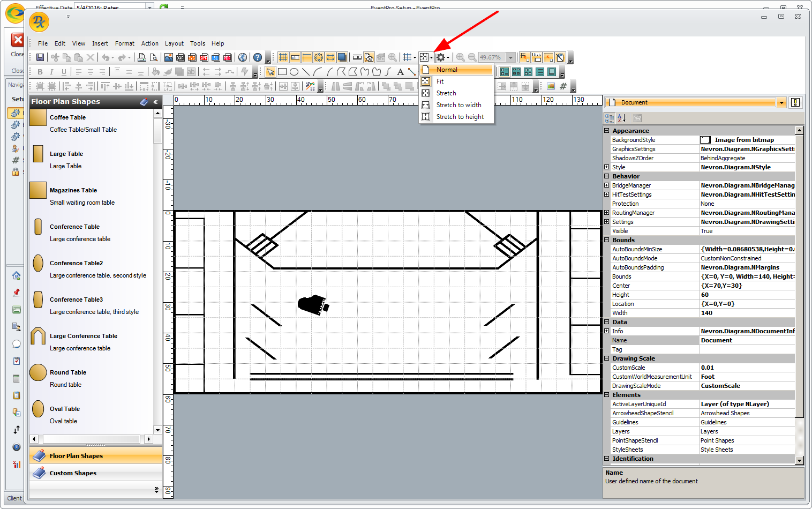Toggle the first teal library view style button
812x509 pixels.
point(504,72)
